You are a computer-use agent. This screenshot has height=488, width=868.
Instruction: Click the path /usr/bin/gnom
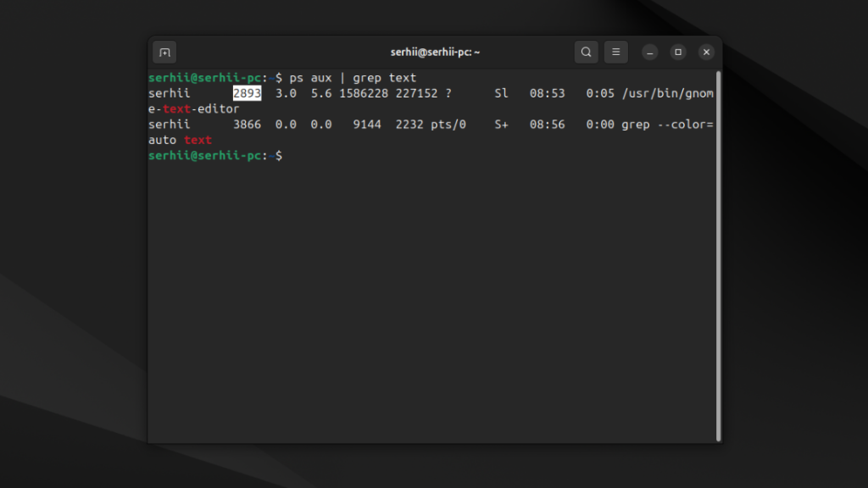coord(668,93)
